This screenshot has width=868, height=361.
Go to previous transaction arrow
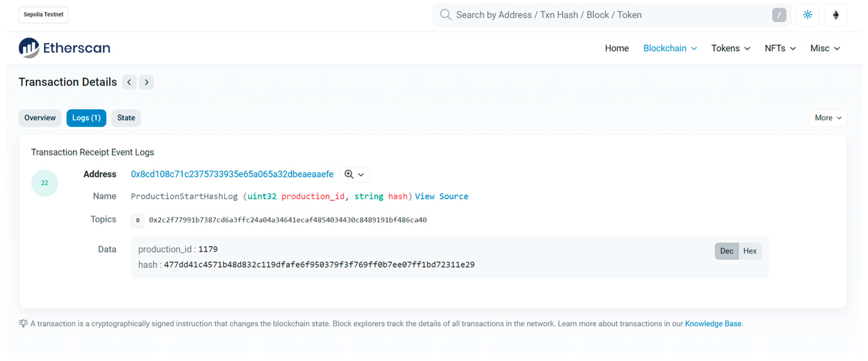tap(129, 82)
